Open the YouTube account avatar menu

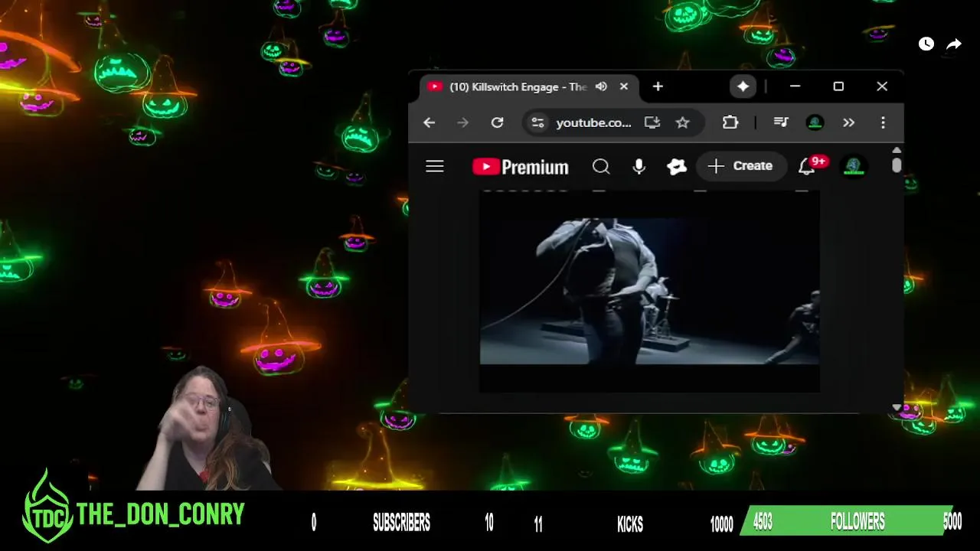[x=854, y=166]
